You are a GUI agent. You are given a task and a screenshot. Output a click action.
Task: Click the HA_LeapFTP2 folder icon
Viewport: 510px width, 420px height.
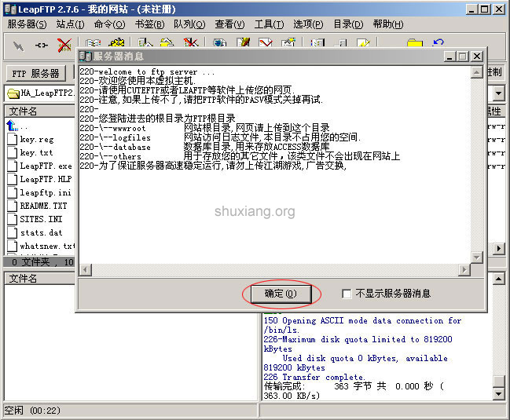click(x=13, y=93)
